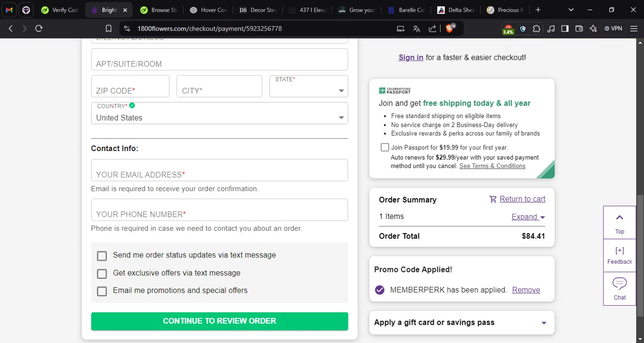Open the extensions puzzle icon

point(537,28)
